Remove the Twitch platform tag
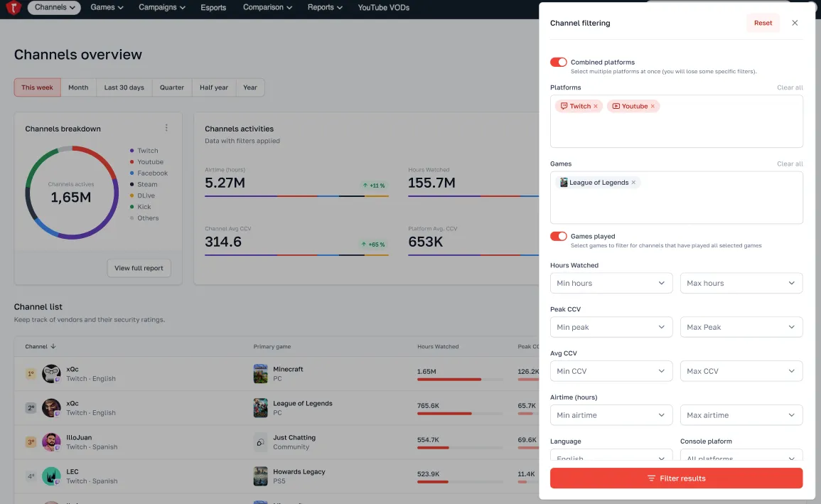 pyautogui.click(x=596, y=107)
